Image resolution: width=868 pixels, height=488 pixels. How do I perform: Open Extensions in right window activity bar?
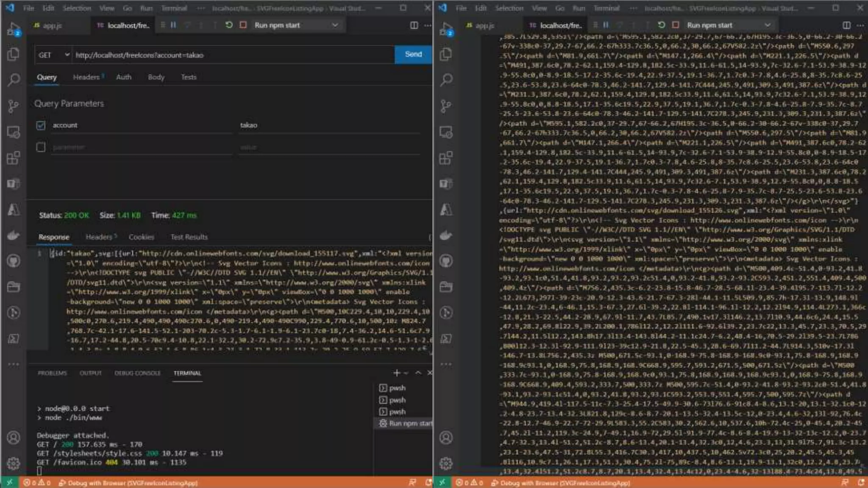(446, 158)
